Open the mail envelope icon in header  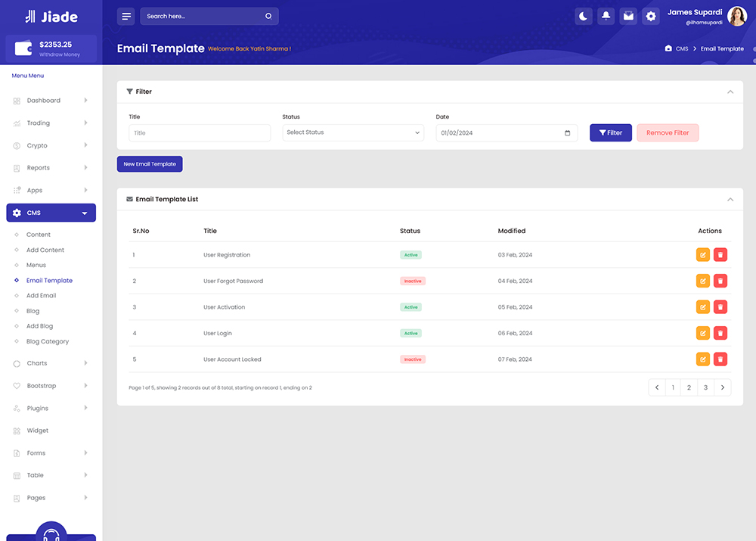point(628,16)
